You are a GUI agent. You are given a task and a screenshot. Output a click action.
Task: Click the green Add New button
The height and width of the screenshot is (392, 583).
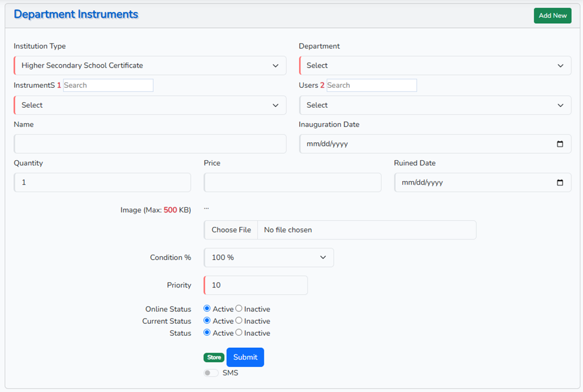click(552, 16)
